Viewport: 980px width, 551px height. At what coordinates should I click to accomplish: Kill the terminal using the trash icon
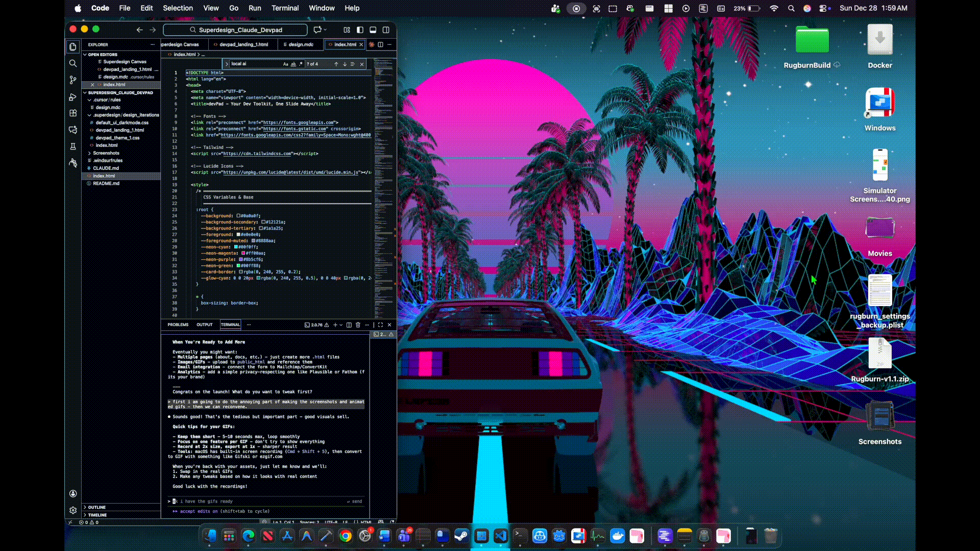[x=358, y=325]
